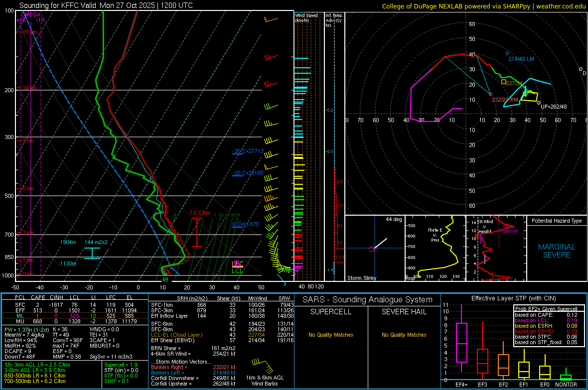Click the 9 km height marker

[28, 140]
